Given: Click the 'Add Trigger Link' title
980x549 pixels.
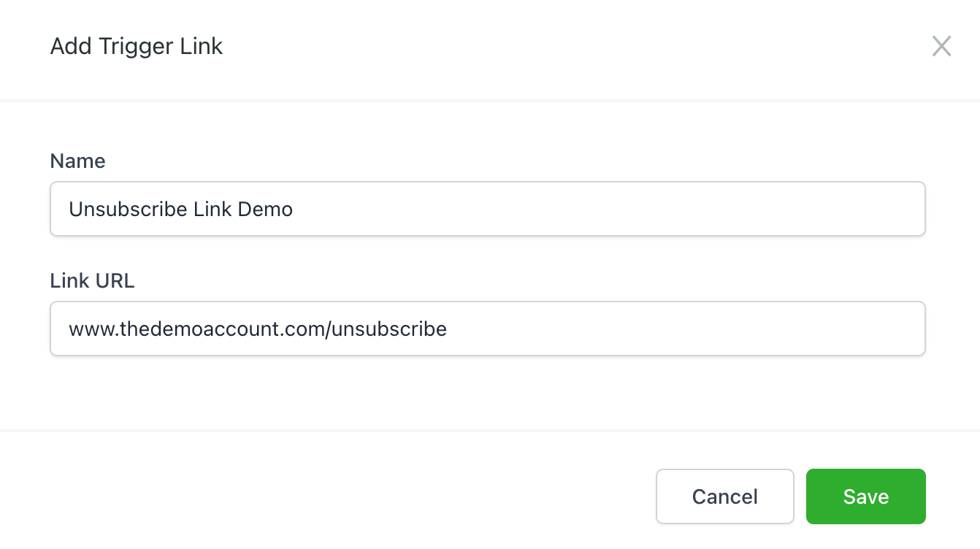Looking at the screenshot, I should [137, 47].
